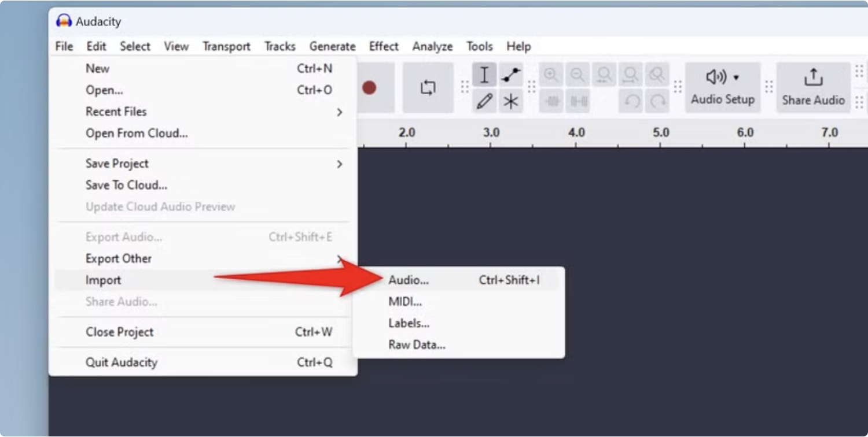Choose Close Project from the menu
Viewport: 868px width, 437px height.
click(x=203, y=332)
